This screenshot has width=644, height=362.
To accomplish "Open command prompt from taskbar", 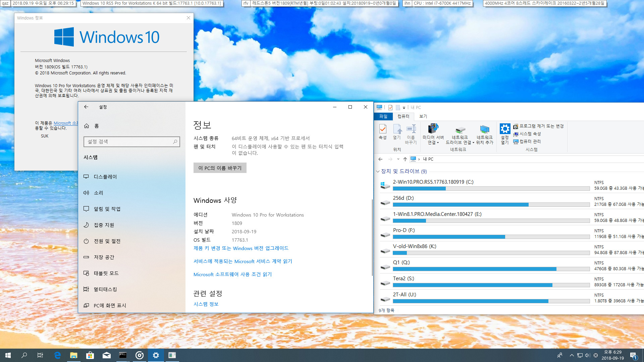I will 123,355.
